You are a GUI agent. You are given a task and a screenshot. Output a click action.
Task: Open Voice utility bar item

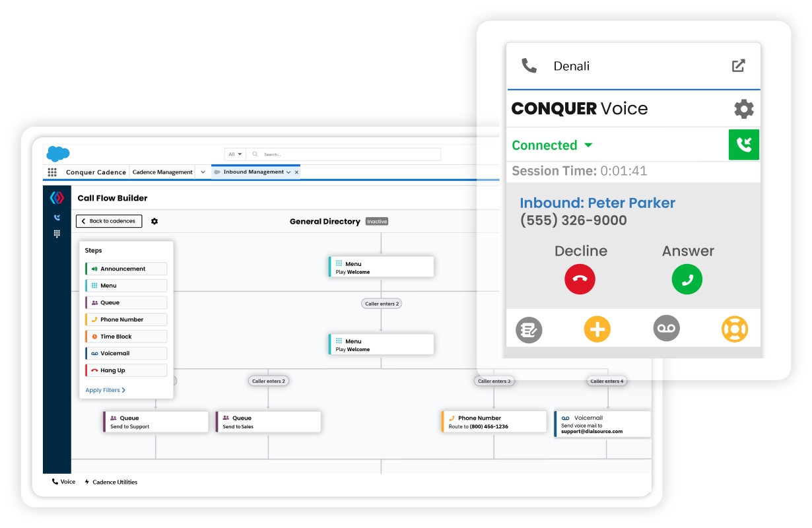pyautogui.click(x=64, y=482)
